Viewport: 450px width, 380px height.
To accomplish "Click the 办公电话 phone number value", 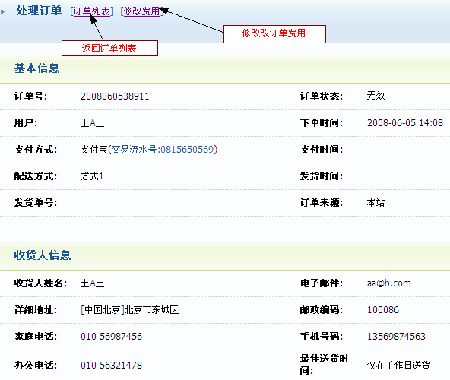I will [x=111, y=365].
